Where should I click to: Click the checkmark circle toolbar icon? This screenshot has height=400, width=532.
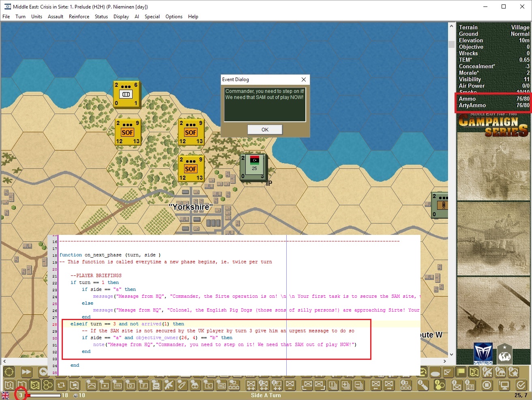521,385
